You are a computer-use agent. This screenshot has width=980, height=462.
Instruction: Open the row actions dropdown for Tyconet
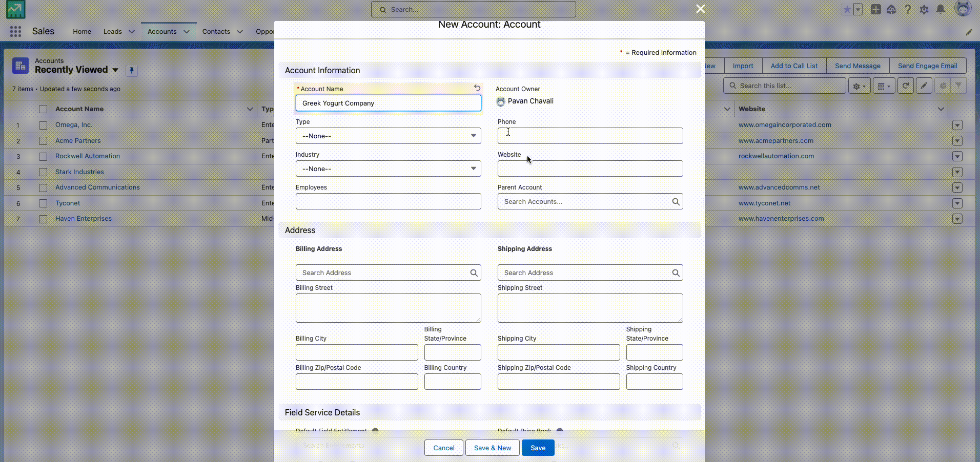click(957, 203)
